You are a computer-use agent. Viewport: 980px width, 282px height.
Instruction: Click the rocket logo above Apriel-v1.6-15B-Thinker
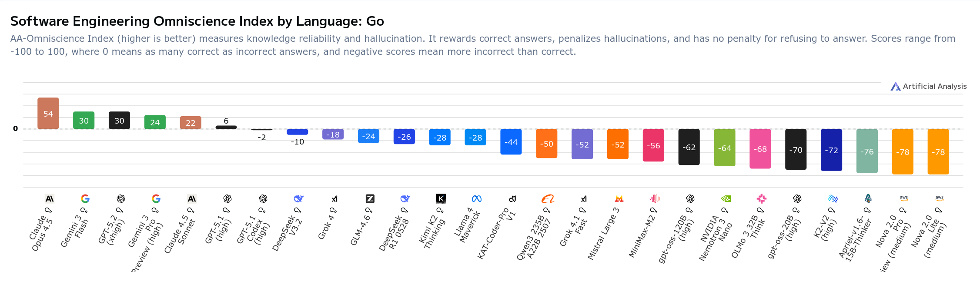coord(868,199)
